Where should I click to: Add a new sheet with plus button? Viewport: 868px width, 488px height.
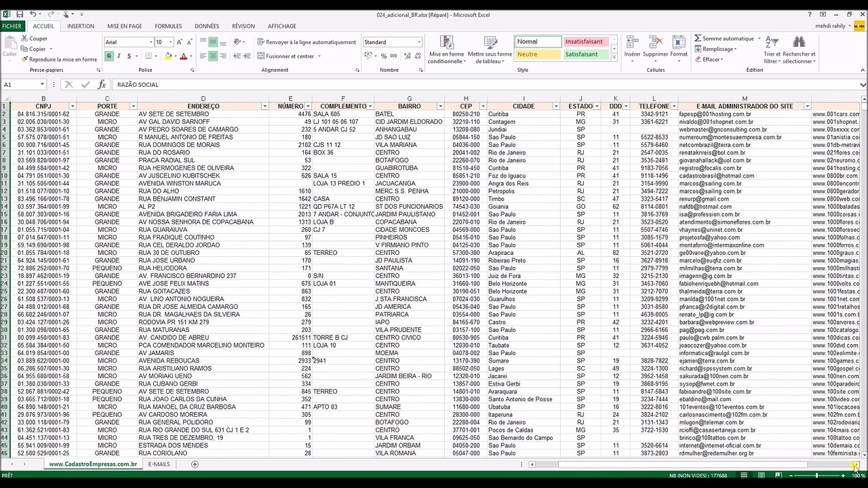point(195,464)
